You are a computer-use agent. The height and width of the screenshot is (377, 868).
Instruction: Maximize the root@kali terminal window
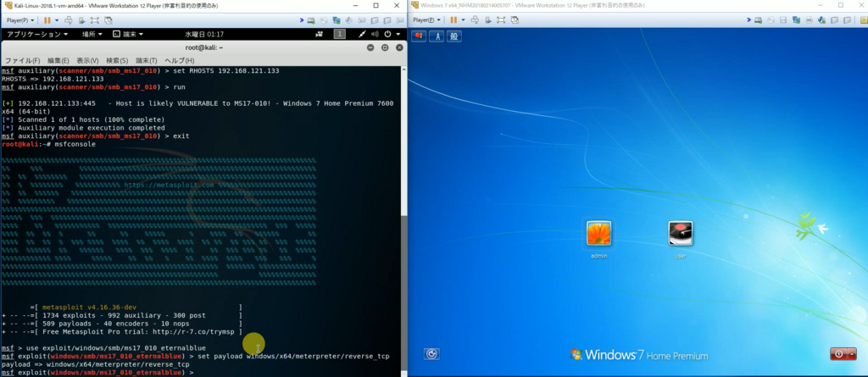point(385,47)
